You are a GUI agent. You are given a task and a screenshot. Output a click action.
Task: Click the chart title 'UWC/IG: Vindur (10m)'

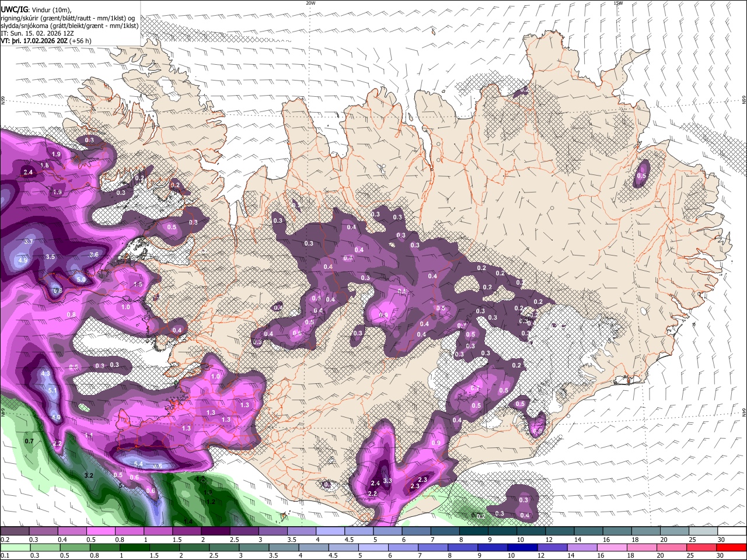click(36, 9)
